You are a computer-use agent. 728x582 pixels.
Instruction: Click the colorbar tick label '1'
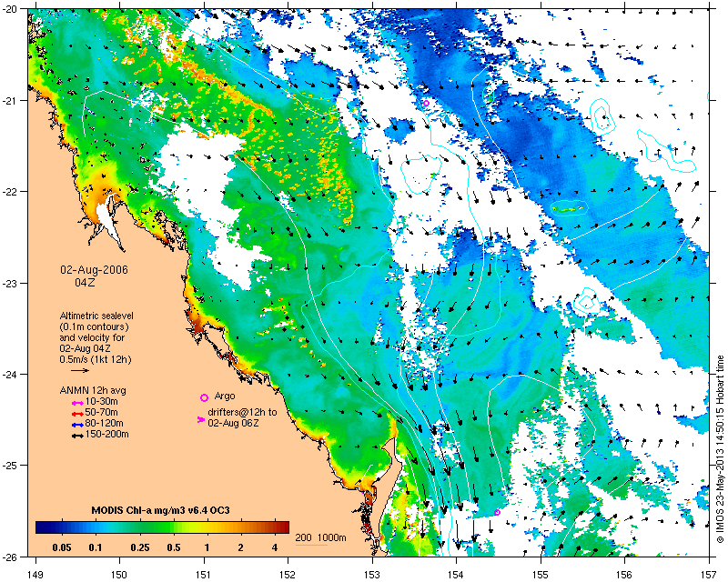click(x=207, y=547)
